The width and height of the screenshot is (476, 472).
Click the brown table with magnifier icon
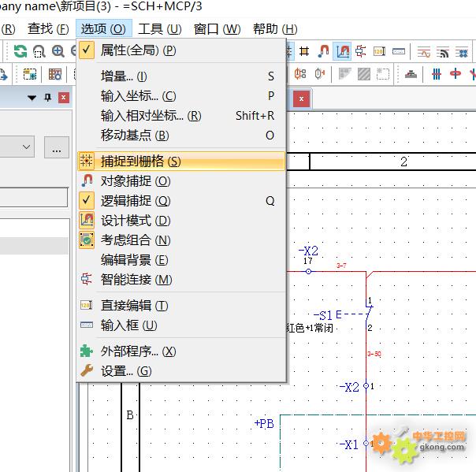pos(55,74)
